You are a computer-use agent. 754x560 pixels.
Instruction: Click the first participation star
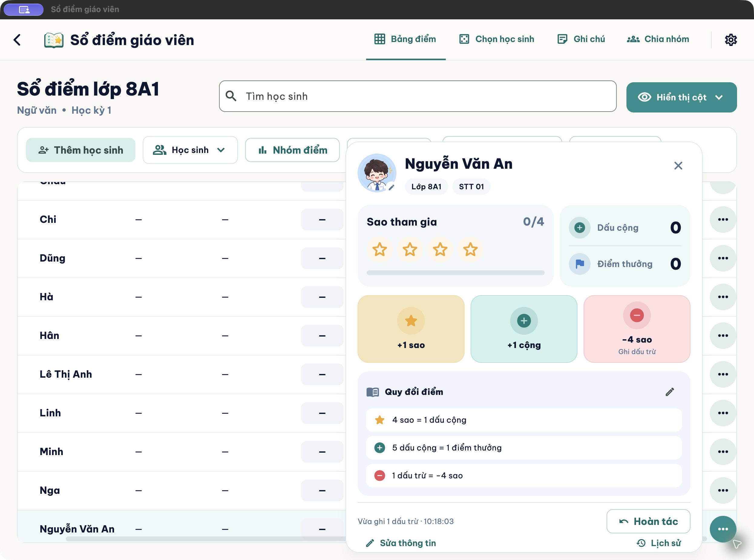(379, 249)
